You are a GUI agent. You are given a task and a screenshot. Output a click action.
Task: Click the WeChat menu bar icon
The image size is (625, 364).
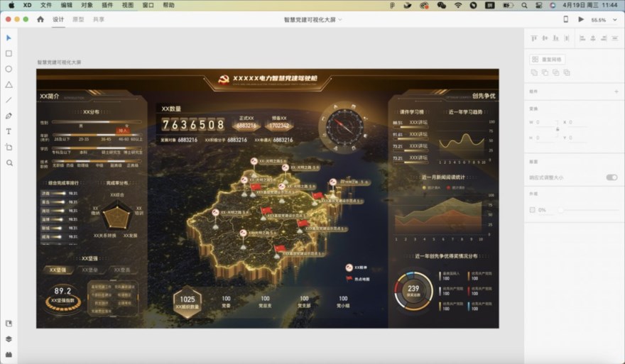[x=441, y=5]
